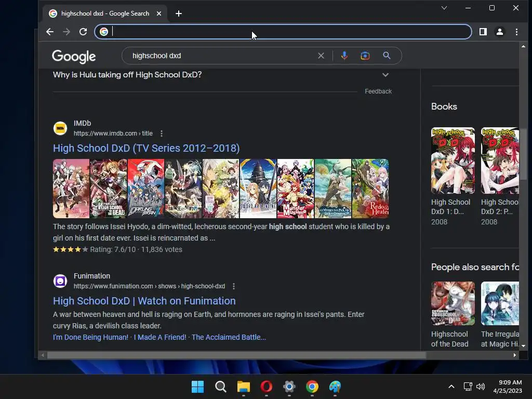Click the IMDb favicon icon
This screenshot has height=399, width=532.
point(60,128)
